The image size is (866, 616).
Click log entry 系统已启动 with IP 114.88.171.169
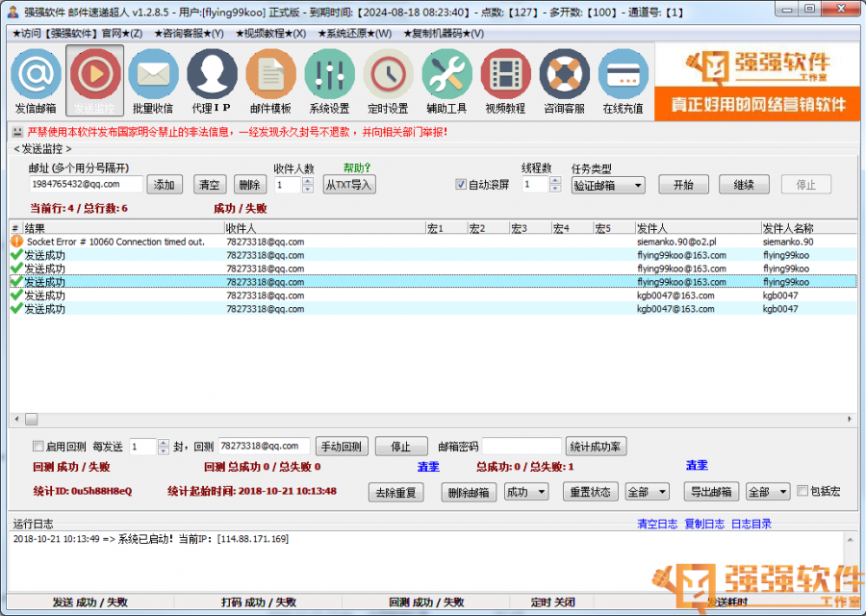coord(151,539)
